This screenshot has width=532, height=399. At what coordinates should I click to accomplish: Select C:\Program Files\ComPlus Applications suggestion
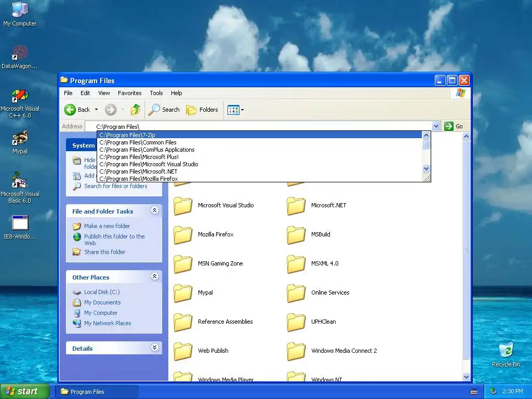(x=260, y=150)
